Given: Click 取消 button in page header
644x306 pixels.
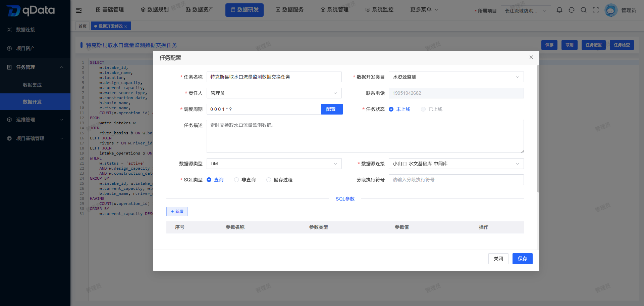Looking at the screenshot, I should click(570, 45).
